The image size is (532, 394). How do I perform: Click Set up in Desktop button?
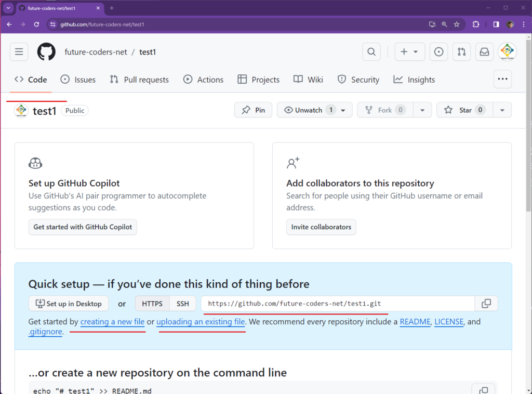69,304
